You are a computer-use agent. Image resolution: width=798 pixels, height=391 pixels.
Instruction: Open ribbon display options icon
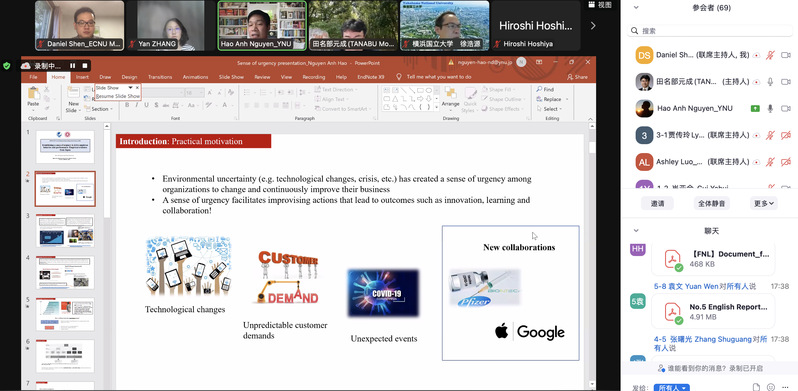pyautogui.click(x=539, y=62)
